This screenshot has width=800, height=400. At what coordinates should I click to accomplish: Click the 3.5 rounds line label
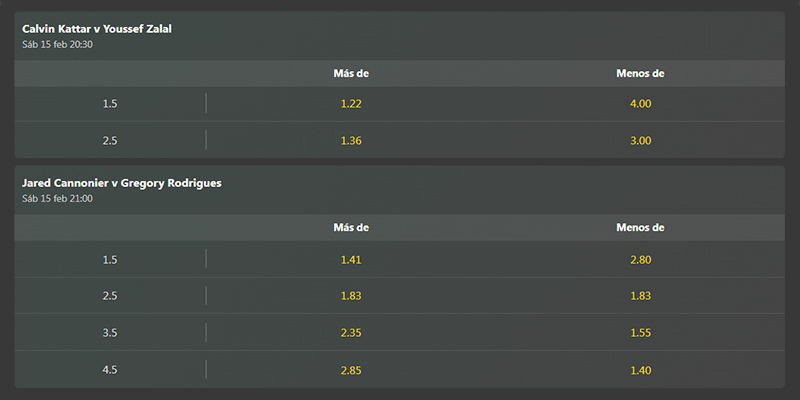click(110, 333)
